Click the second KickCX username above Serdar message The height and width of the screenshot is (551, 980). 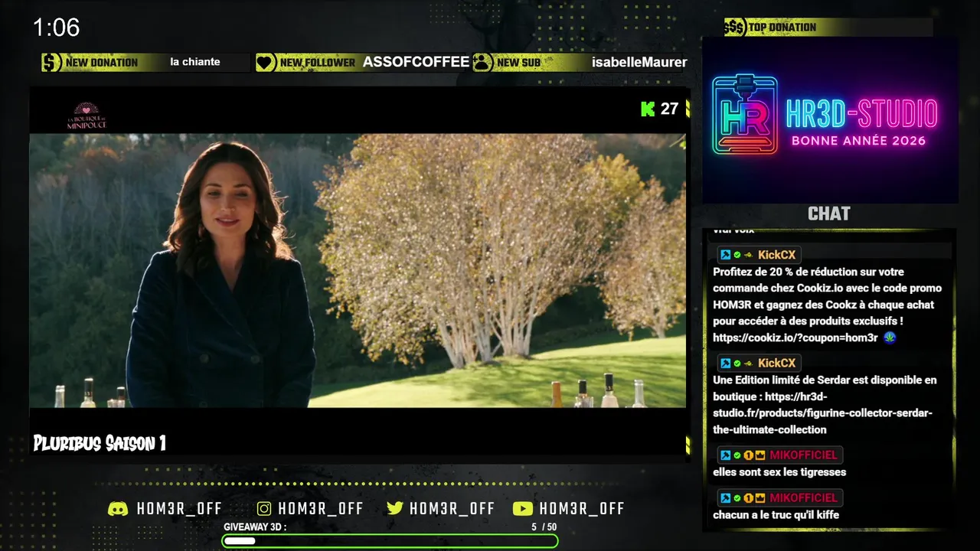coord(776,363)
